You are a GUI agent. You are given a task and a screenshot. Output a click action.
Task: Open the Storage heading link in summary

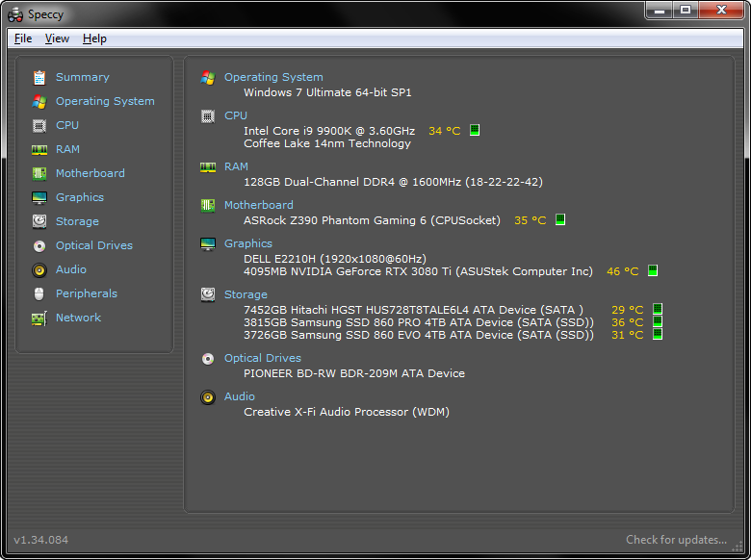[x=246, y=294]
